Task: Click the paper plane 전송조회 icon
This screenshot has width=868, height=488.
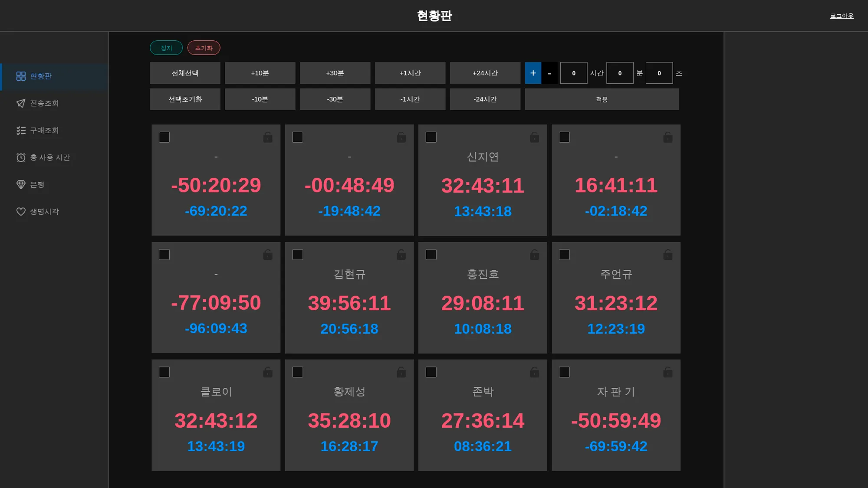Action: [x=21, y=103]
